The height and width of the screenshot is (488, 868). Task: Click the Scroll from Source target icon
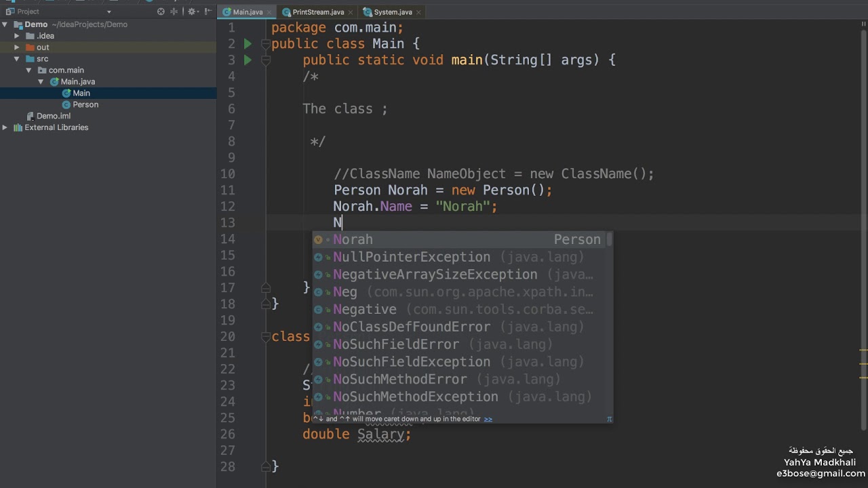coord(161,12)
